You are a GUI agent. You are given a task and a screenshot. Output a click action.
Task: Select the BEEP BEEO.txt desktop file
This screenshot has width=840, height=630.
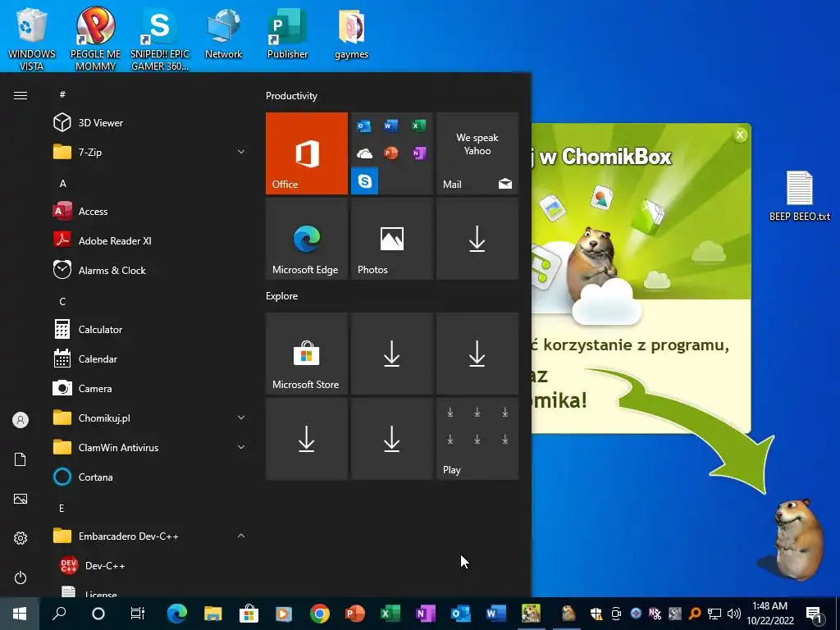click(x=799, y=196)
